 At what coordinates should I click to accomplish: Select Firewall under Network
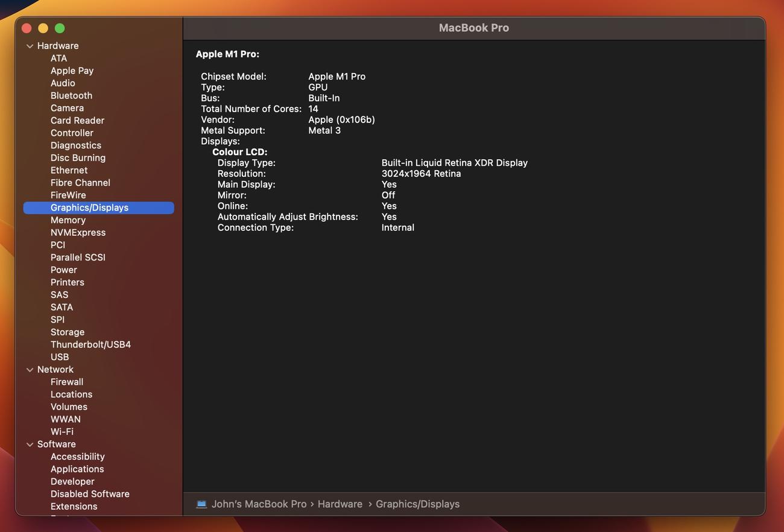tap(67, 382)
